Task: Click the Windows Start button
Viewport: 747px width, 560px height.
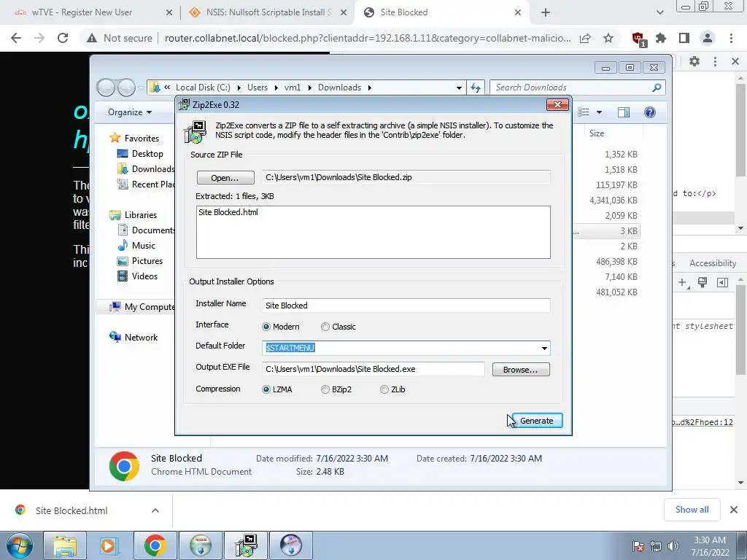Action: click(19, 545)
